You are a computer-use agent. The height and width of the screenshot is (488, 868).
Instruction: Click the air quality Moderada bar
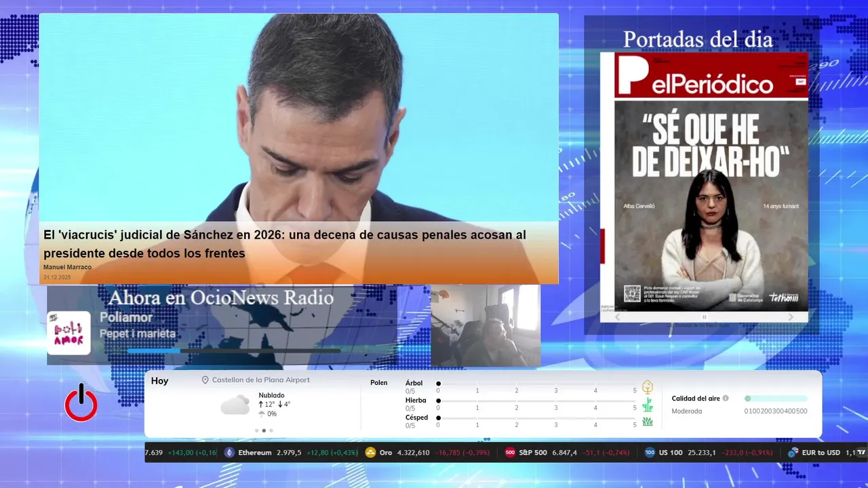pyautogui.click(x=776, y=399)
